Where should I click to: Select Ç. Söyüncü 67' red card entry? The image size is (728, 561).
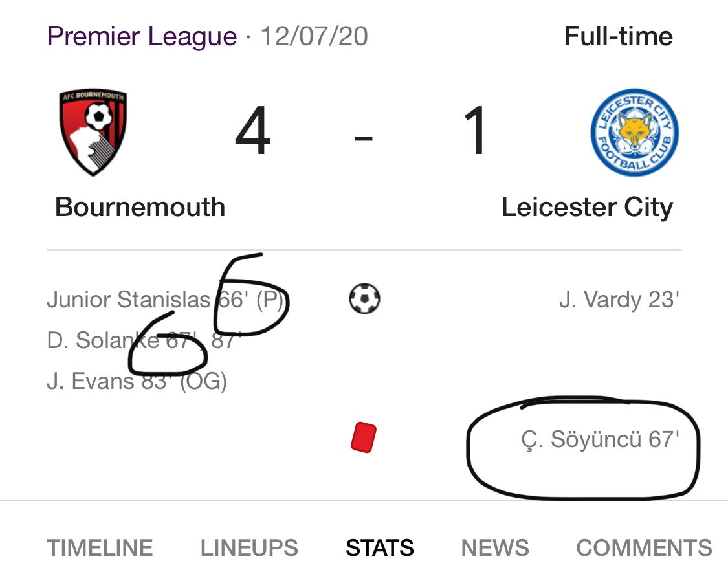[601, 439]
